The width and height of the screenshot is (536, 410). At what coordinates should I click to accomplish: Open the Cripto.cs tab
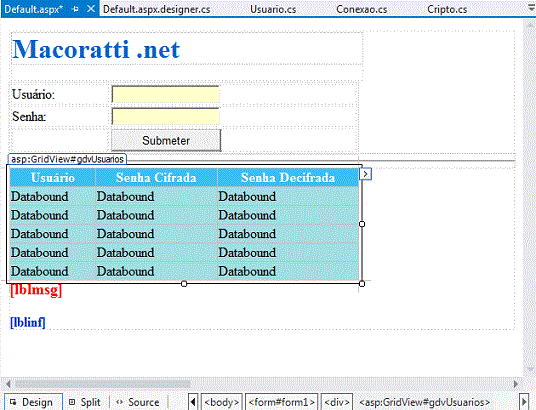(x=447, y=9)
